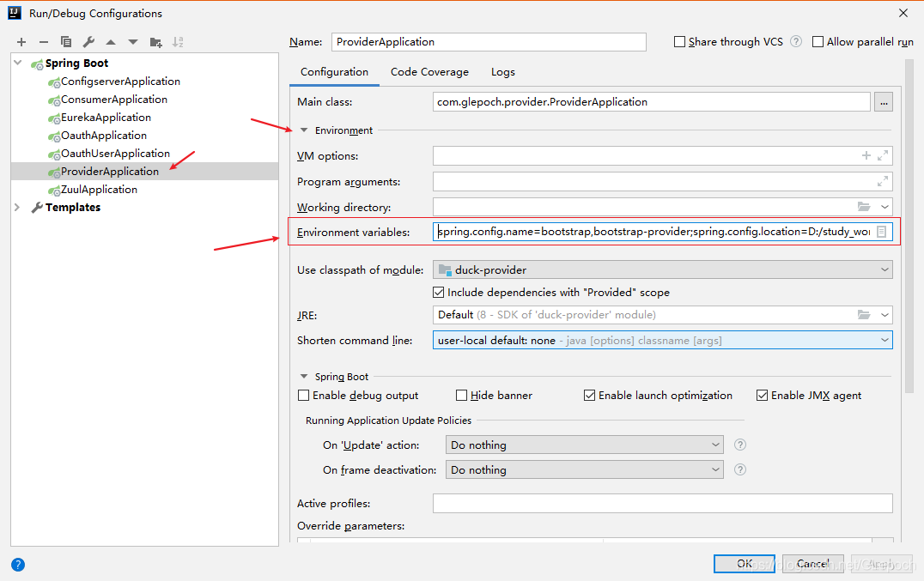Switch to the Code Coverage tab
Image resolution: width=924 pixels, height=581 pixels.
click(x=429, y=72)
